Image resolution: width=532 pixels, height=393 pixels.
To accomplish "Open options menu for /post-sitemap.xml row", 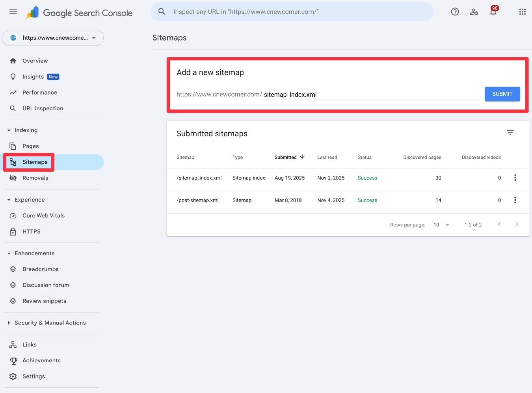I will coord(515,200).
